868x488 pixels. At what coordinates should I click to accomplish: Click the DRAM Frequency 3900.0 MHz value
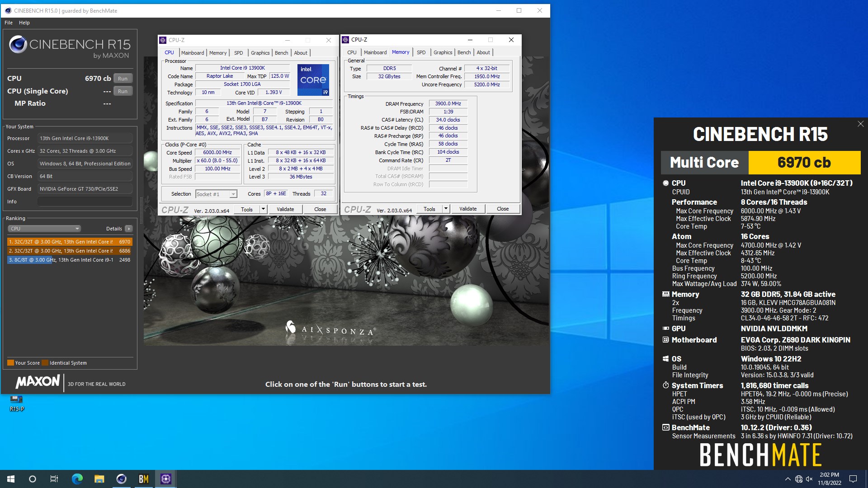448,103
